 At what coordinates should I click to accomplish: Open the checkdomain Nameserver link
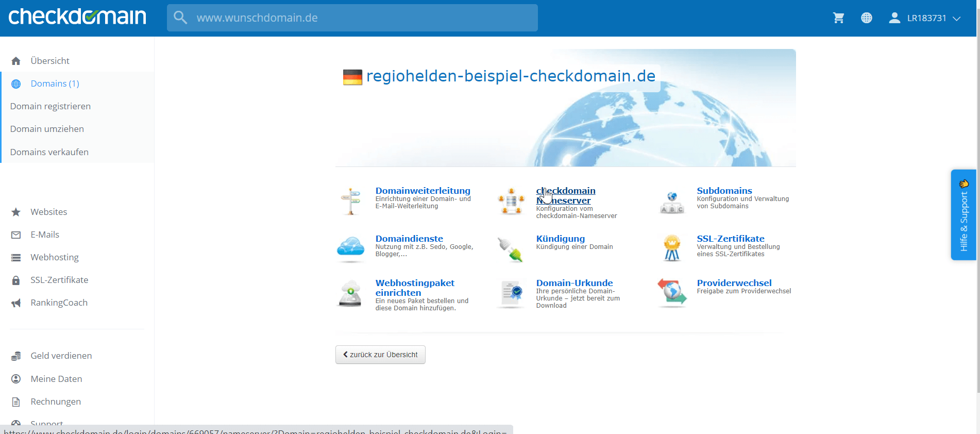(x=566, y=195)
